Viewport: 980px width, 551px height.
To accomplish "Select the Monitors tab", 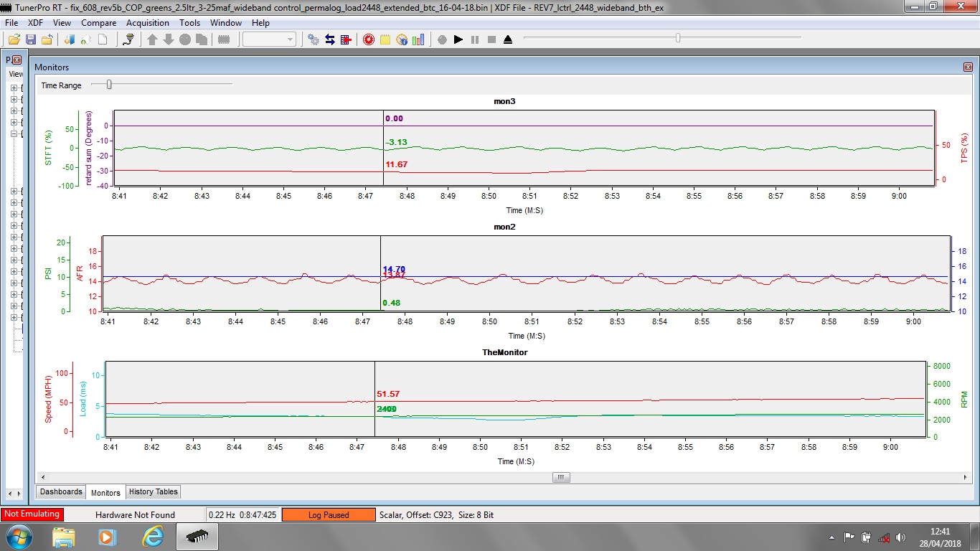I will click(105, 493).
